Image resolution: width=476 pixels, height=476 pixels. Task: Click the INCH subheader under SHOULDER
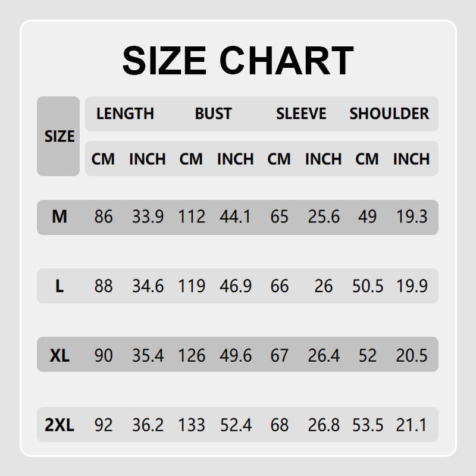(411, 159)
